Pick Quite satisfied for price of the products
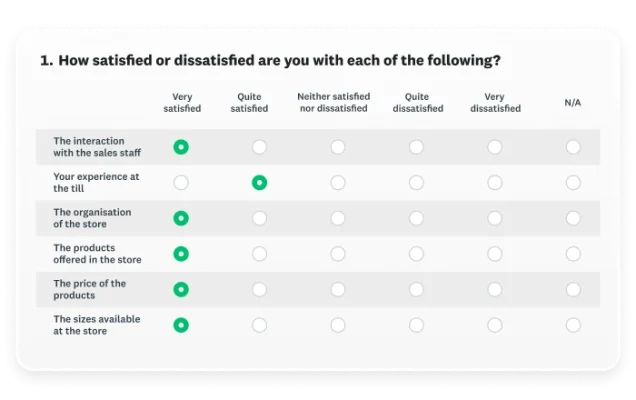The image size is (636, 400). [259, 289]
